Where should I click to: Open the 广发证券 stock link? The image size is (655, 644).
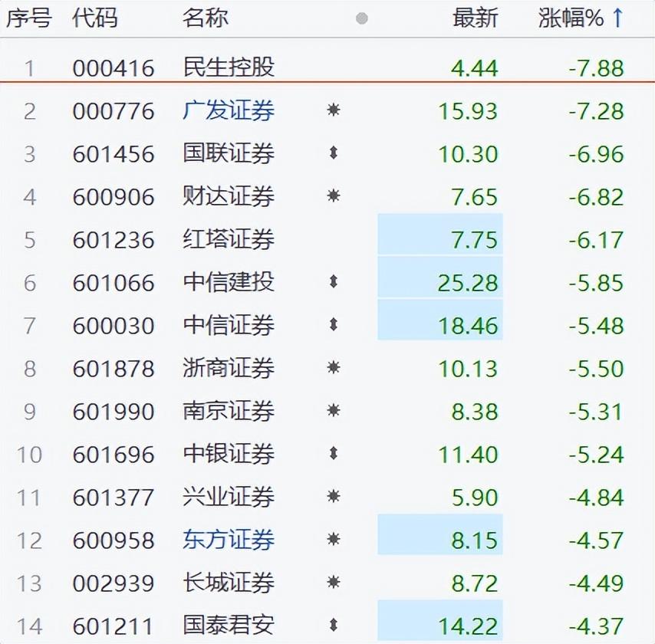(229, 110)
